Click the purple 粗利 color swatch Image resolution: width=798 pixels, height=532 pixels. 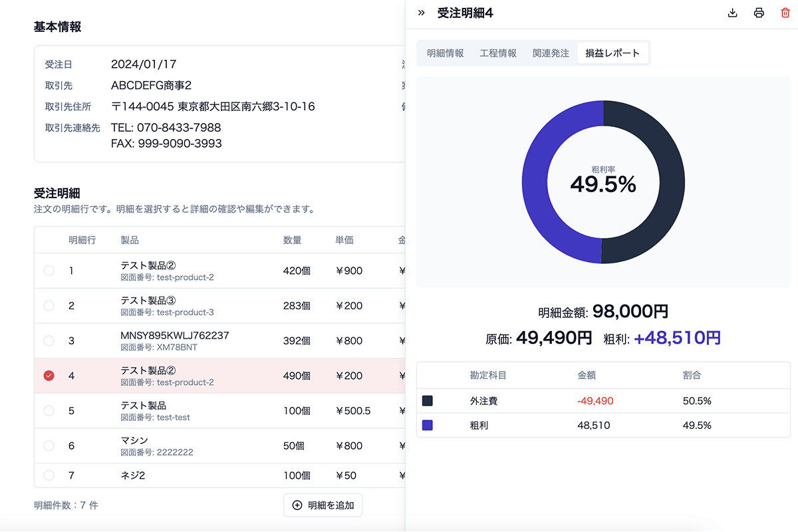coord(428,425)
